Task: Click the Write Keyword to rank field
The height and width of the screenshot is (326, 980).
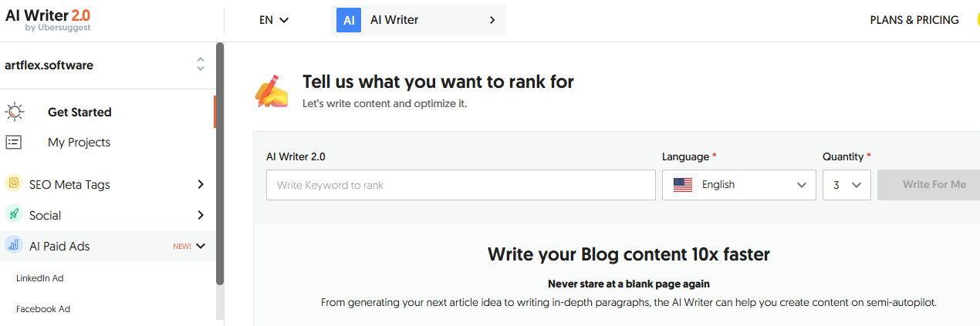Action: pos(461,185)
